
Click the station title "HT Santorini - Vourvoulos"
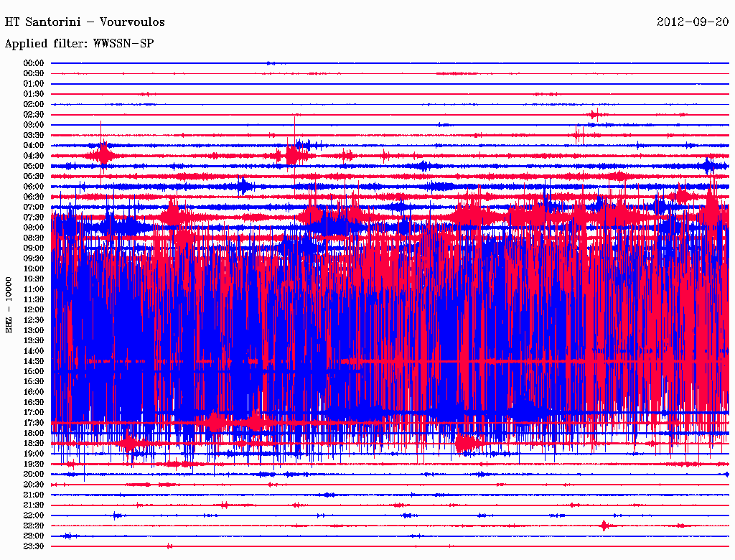(x=85, y=22)
